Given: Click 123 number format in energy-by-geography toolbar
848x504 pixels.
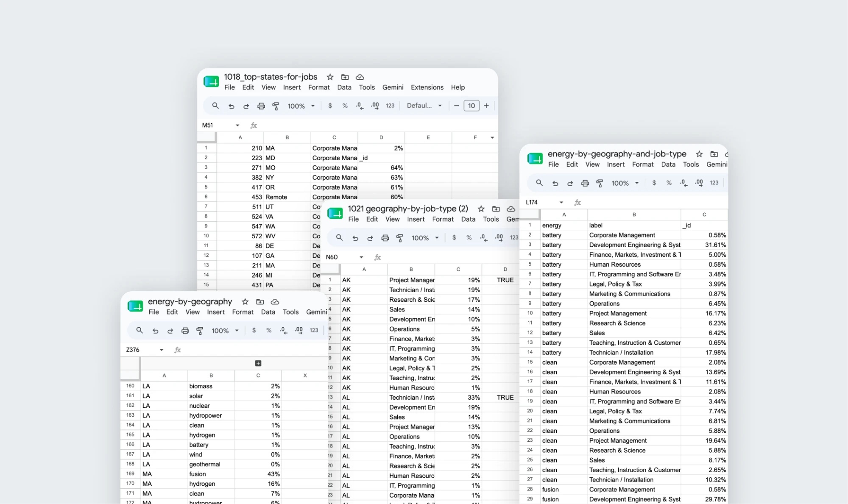Looking at the screenshot, I should click(x=314, y=330).
